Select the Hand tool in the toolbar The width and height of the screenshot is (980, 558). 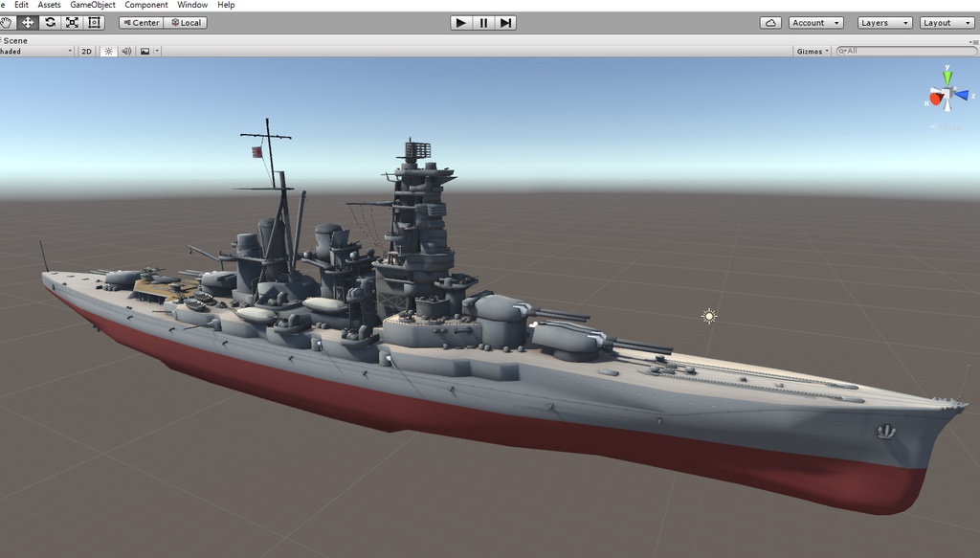pos(8,22)
